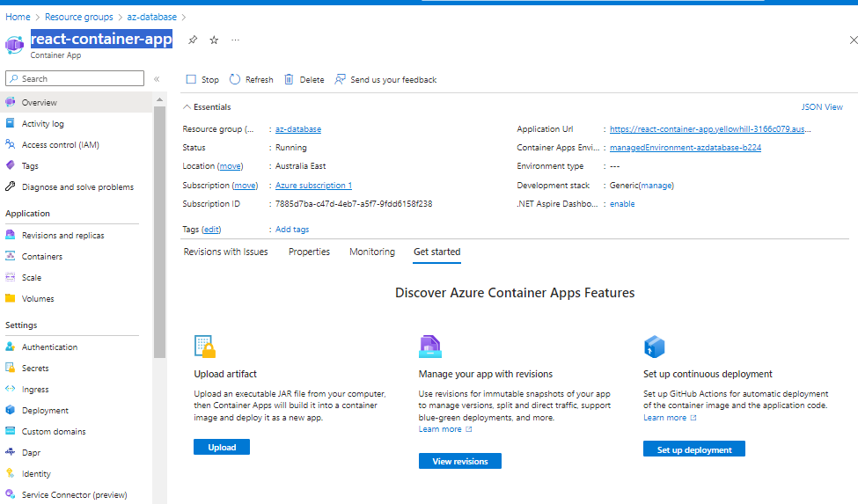Image resolution: width=858 pixels, height=504 pixels.
Task: Click move link next to Location
Action: coord(231,166)
